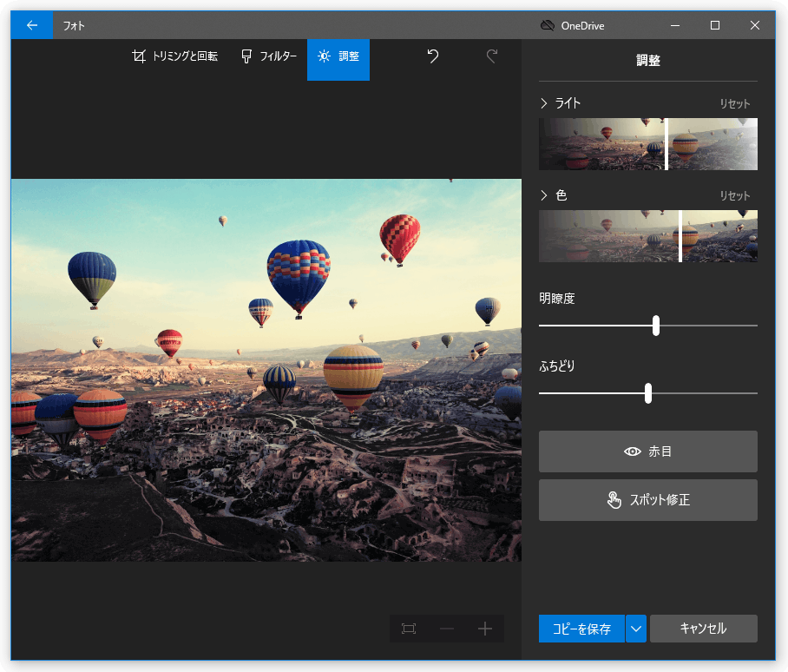
Task: Click the ふちどり label
Action: (557, 366)
